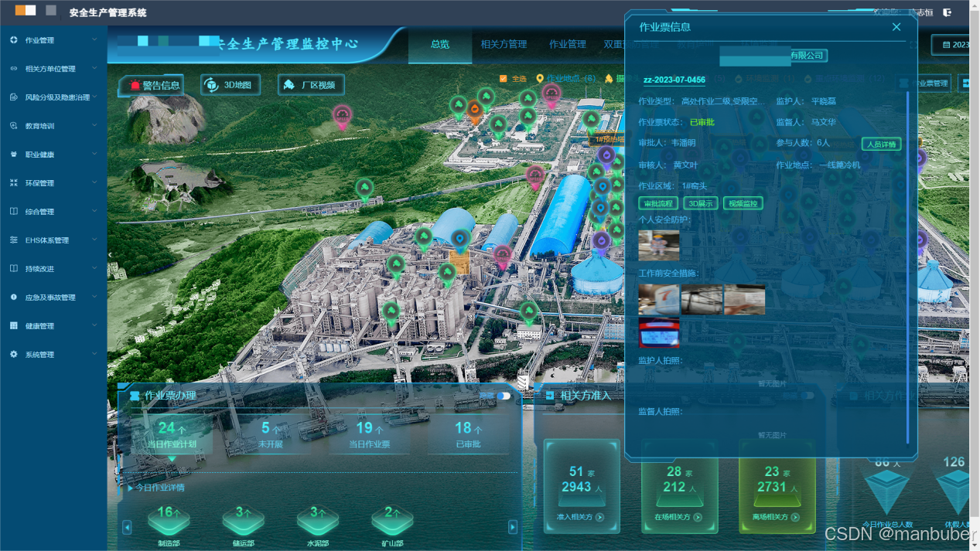
Task: Click the 健康管理 grid icon
Action: point(14,326)
